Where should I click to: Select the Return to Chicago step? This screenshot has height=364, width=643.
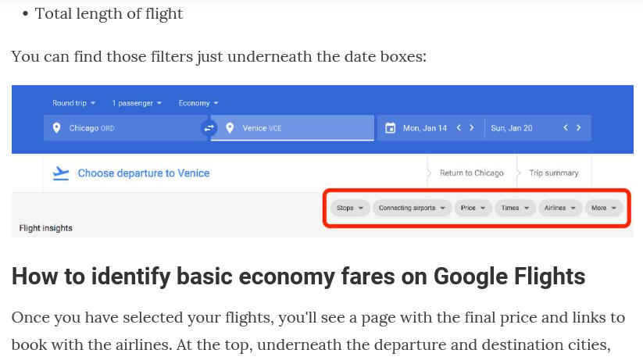click(x=472, y=173)
